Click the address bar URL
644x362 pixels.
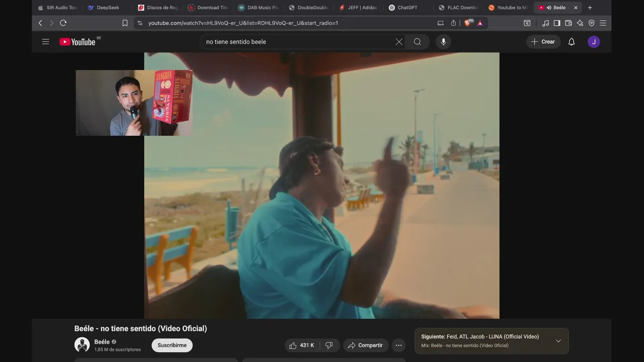[x=243, y=23]
